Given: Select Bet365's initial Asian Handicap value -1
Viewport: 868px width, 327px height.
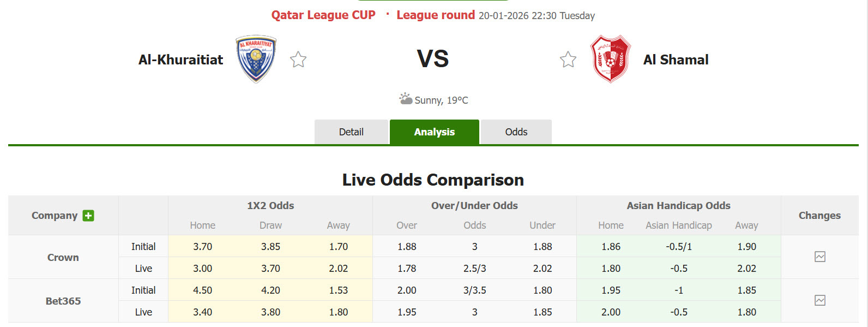Looking at the screenshot, I should tap(679, 290).
